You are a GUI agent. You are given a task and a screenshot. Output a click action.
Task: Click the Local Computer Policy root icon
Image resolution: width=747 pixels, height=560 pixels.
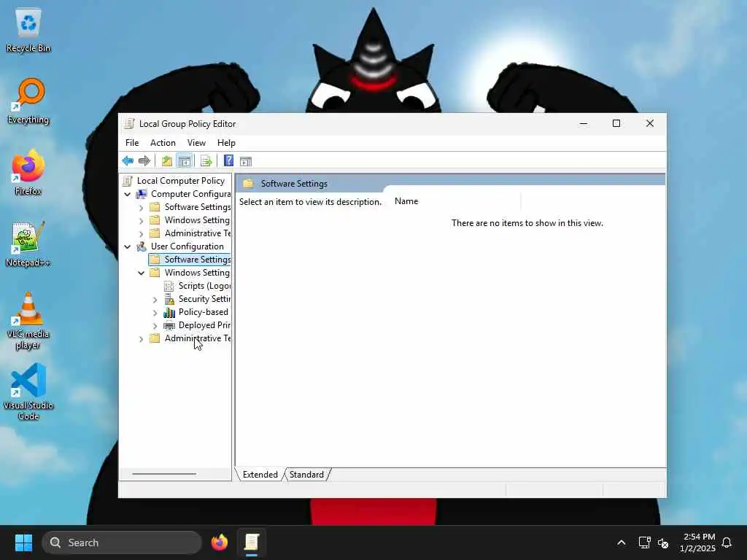[x=127, y=181]
